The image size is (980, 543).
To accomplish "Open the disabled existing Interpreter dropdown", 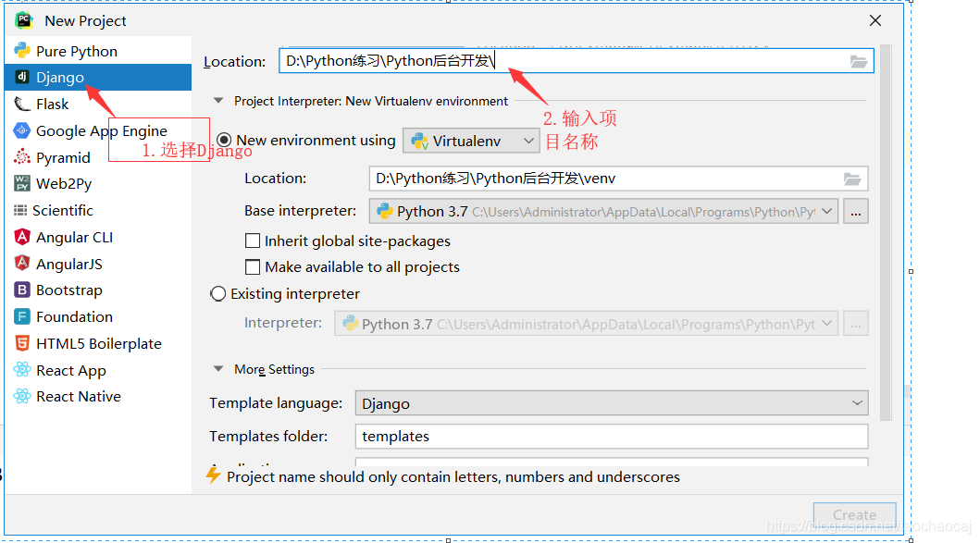I will (x=586, y=324).
